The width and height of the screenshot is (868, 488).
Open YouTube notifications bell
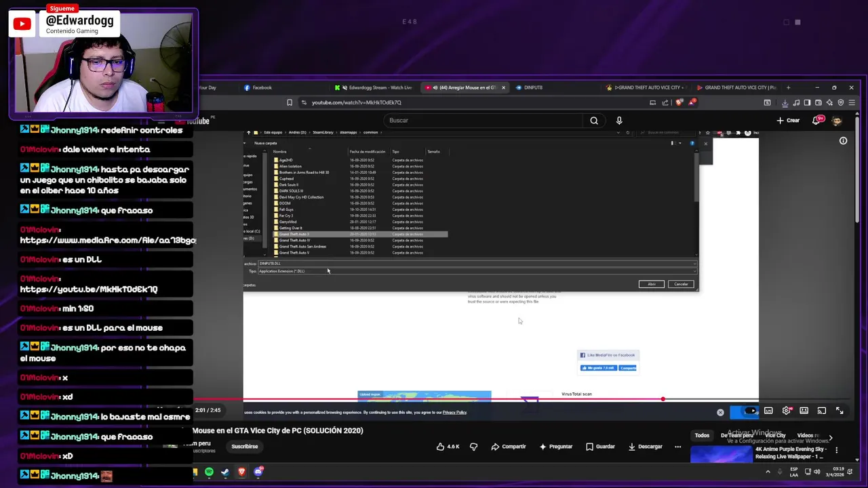click(x=817, y=121)
